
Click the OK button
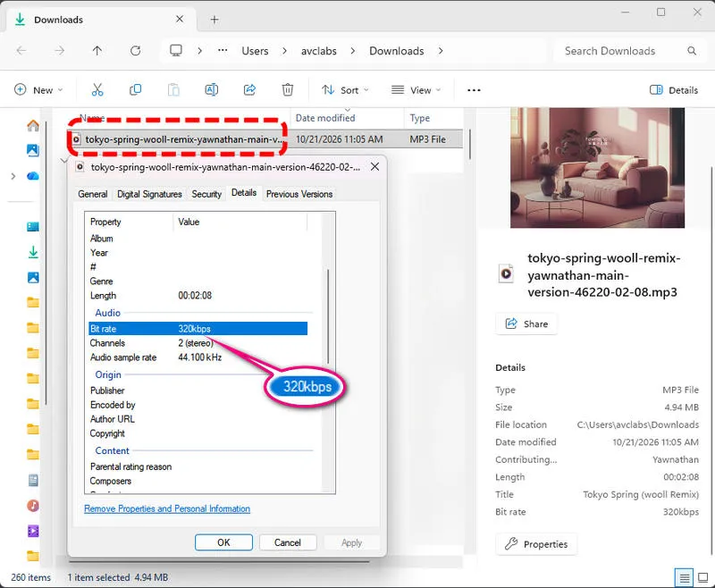(x=223, y=542)
